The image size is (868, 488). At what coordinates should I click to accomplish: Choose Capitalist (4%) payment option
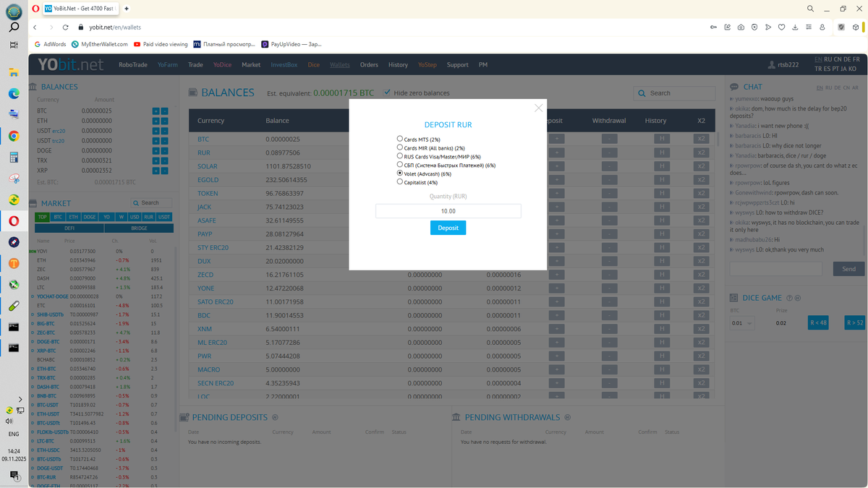tap(400, 182)
